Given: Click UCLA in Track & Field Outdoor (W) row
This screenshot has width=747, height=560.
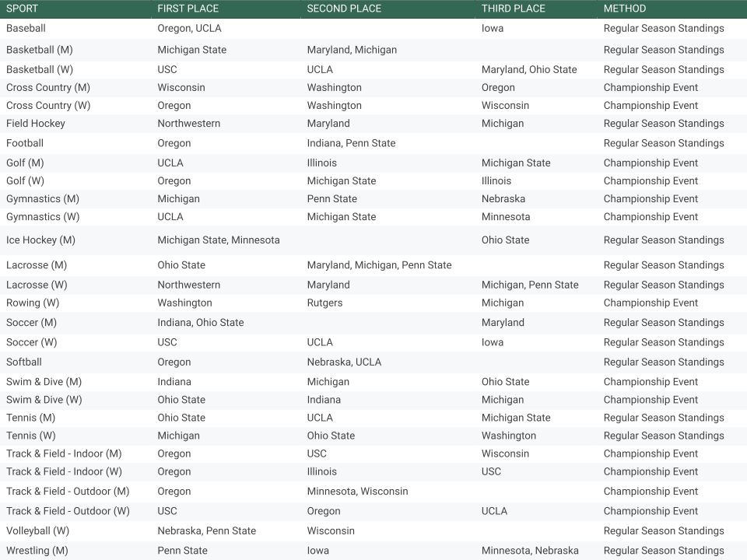Looking at the screenshot, I should [495, 511].
